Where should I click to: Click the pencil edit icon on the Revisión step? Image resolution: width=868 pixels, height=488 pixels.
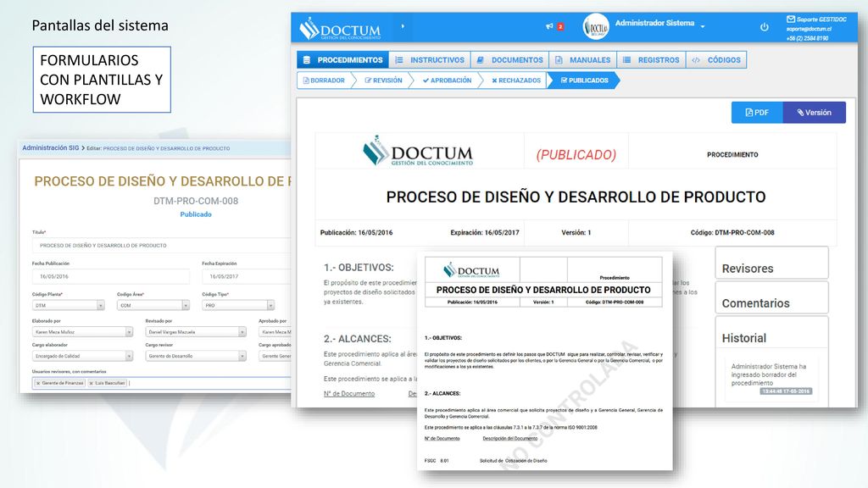click(368, 80)
